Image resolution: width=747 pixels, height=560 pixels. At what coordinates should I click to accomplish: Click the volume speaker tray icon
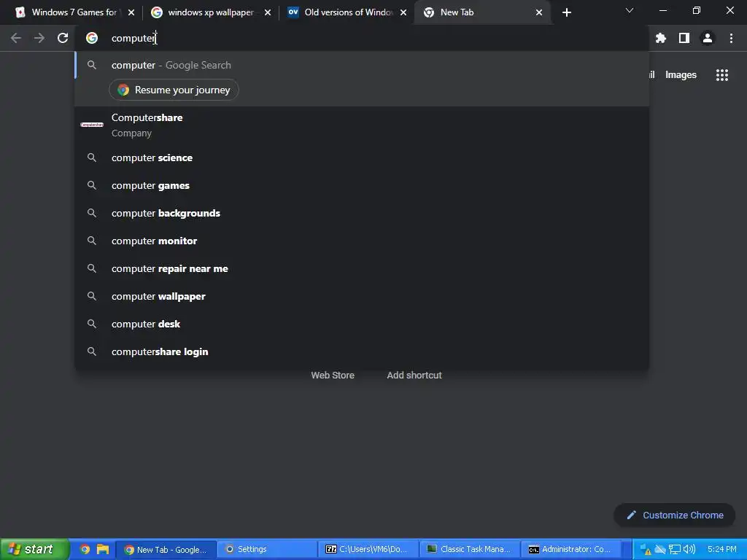tap(689, 549)
